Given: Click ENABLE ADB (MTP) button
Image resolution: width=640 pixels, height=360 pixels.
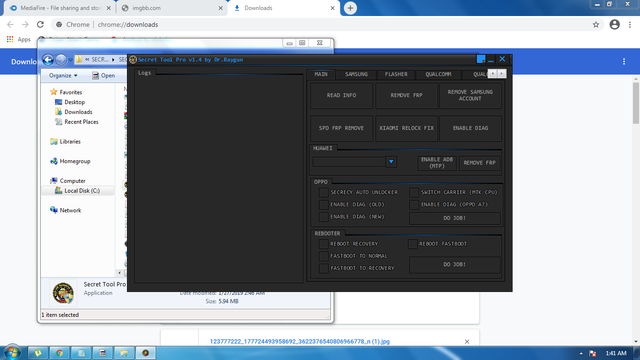Looking at the screenshot, I should [x=437, y=163].
